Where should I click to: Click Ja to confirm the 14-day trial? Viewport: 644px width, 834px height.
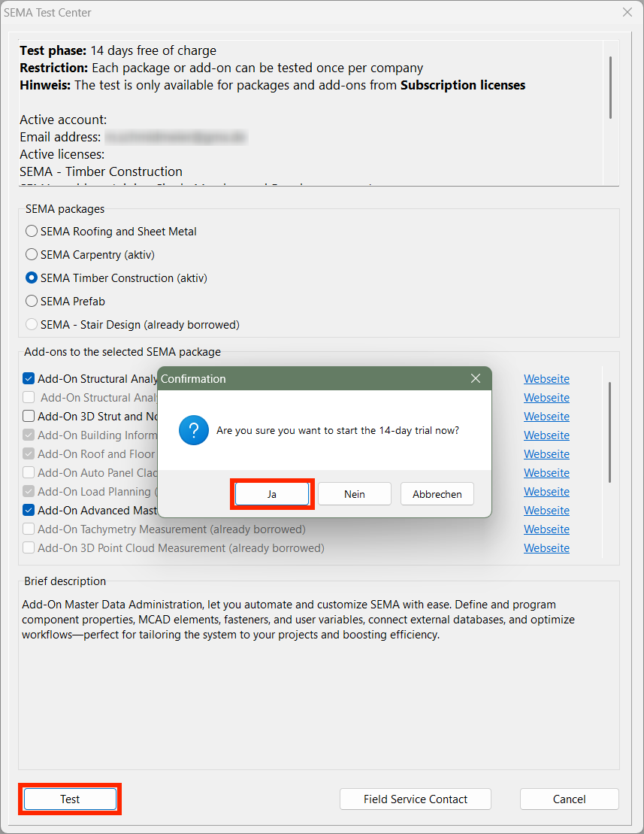[271, 494]
